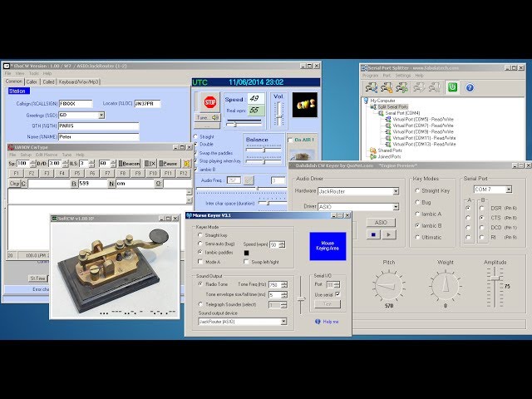The height and width of the screenshot is (399, 532).
Task: Click the Sp: speed spinner in CwType
Action: [32, 164]
